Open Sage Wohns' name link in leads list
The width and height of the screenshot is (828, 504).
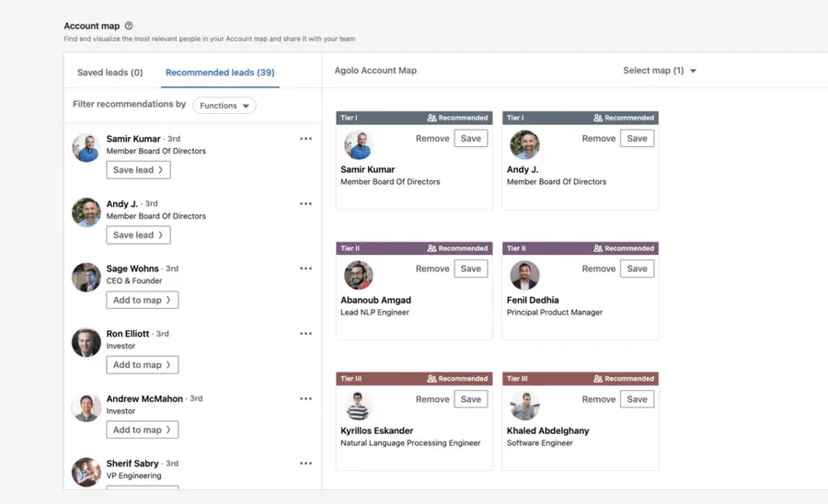point(132,269)
